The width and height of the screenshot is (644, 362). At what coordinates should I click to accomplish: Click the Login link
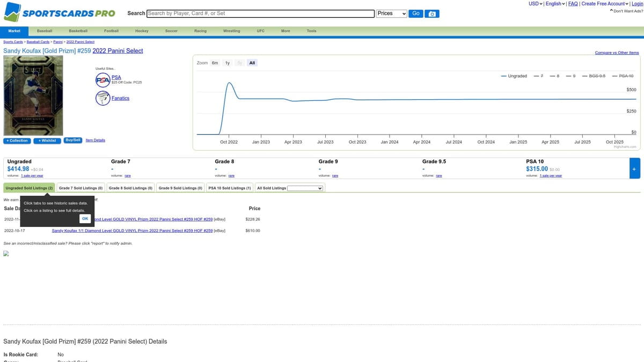(637, 4)
